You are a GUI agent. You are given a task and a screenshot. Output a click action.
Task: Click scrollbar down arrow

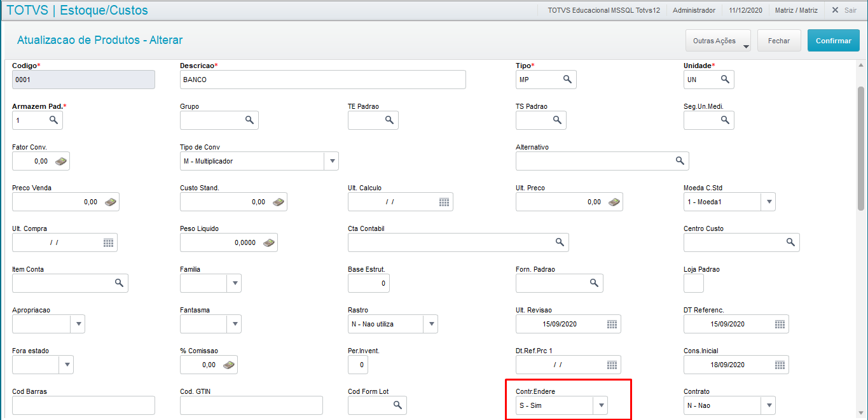[x=861, y=414]
